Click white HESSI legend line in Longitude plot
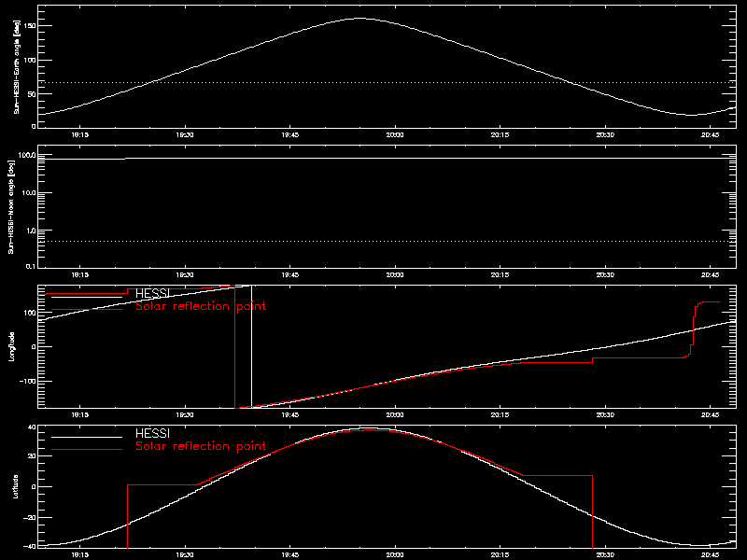Screen dimensions: 747x560 click(x=87, y=297)
